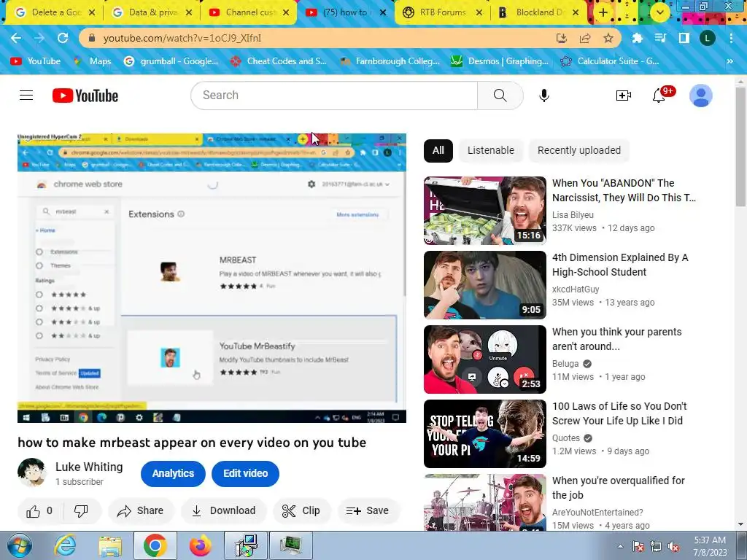Switch to the Blockland tab
The image size is (747, 560).
pyautogui.click(x=538, y=12)
